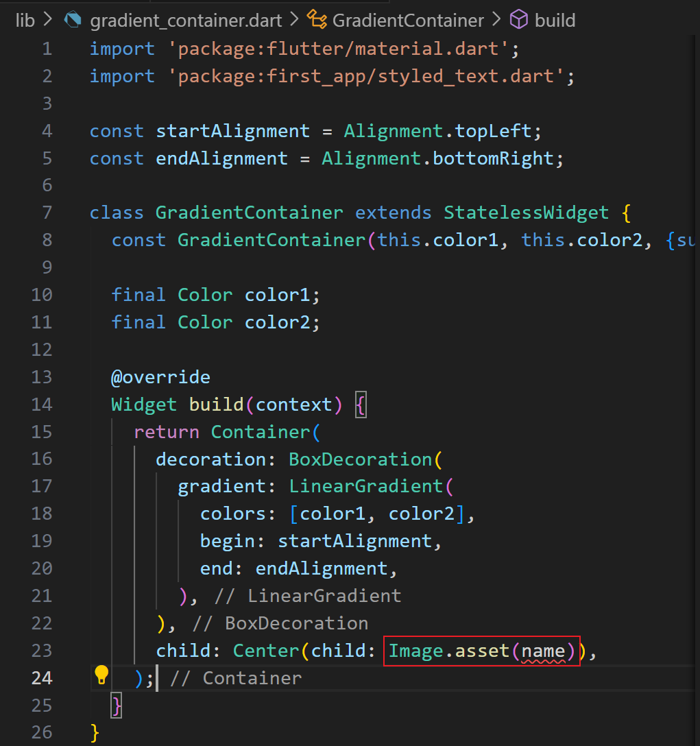The image size is (700, 746).
Task: Click bottomRight on line 5
Action: click(x=493, y=158)
